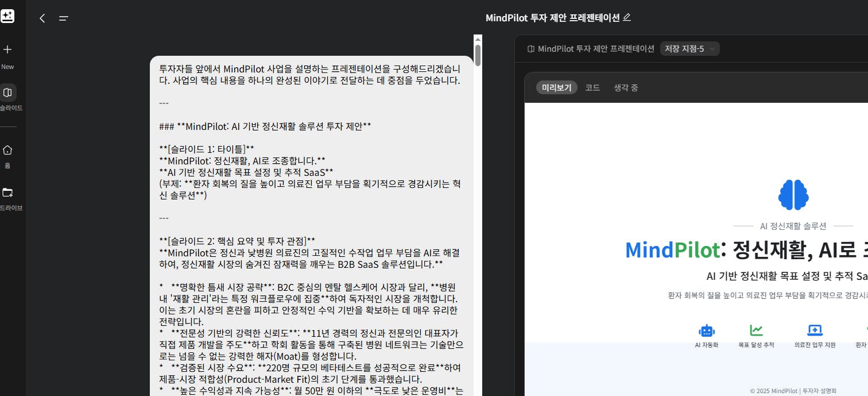The image size is (868, 396).
Task: Click the 목표 달성 추적 caption text
Action: click(x=757, y=345)
